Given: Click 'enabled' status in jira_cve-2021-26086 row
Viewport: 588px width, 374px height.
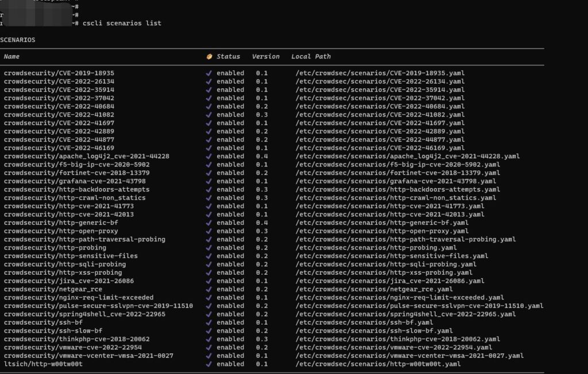Looking at the screenshot, I should (230, 280).
